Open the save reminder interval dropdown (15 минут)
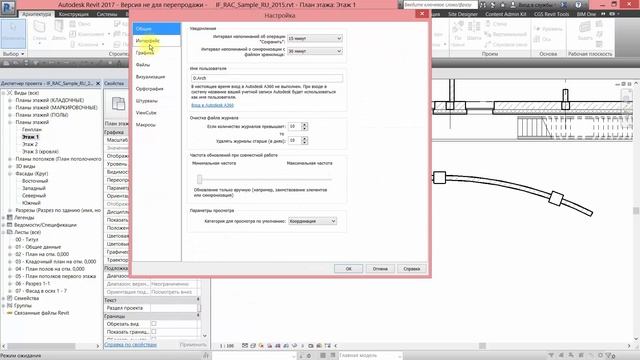The height and width of the screenshot is (360, 640). coord(314,38)
